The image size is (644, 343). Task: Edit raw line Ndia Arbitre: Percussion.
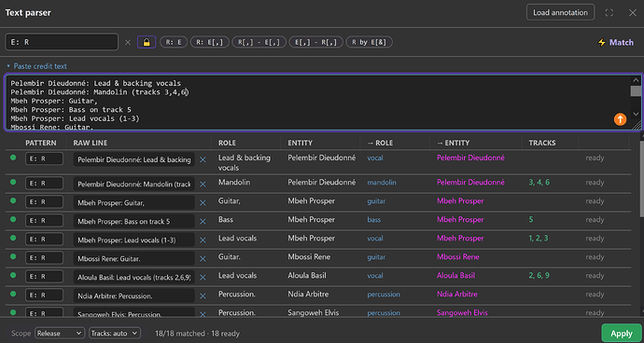point(133,296)
